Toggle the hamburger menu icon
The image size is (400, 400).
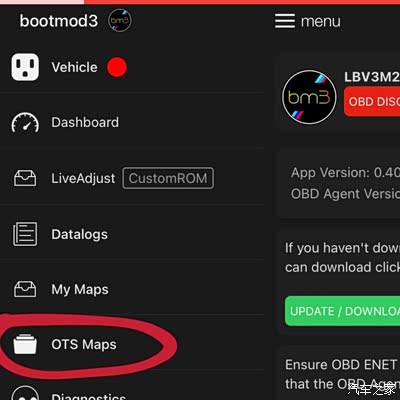285,21
